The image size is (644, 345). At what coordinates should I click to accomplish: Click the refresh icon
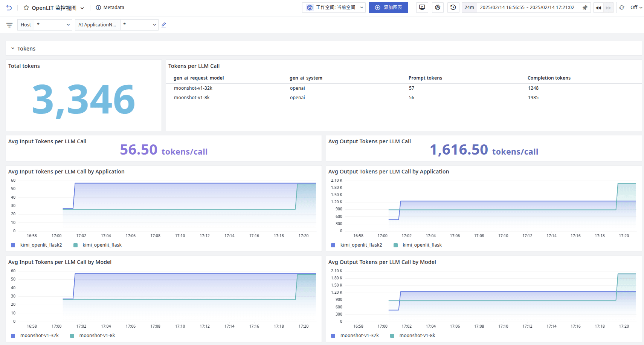point(622,8)
